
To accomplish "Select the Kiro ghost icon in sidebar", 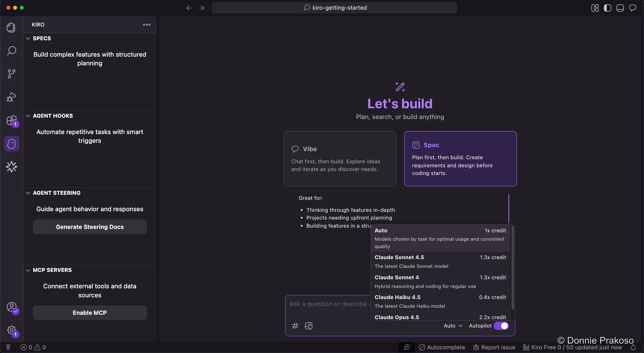I will pyautogui.click(x=11, y=143).
